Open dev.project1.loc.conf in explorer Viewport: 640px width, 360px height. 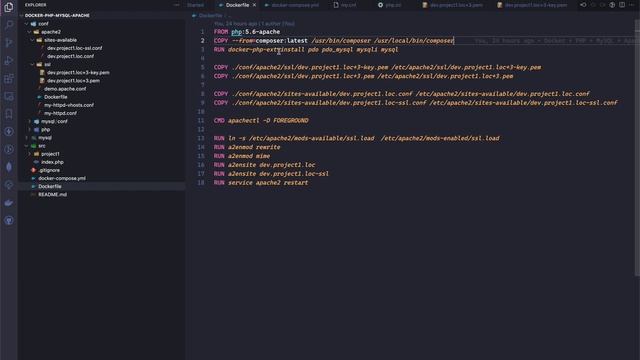tap(70, 56)
